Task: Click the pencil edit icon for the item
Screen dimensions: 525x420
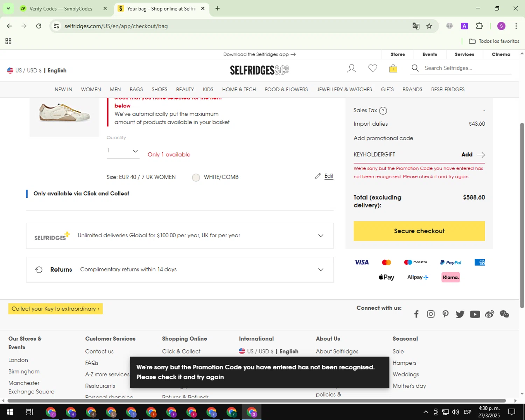Action: [x=317, y=176]
